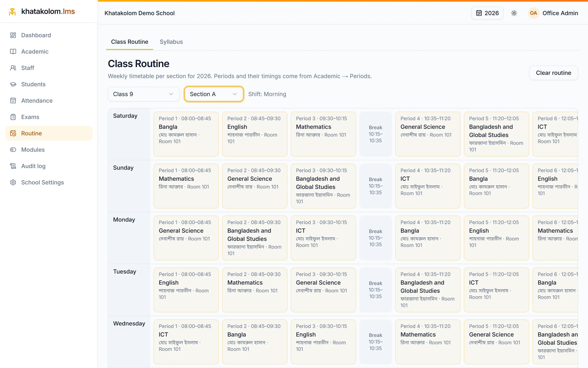This screenshot has height=368, width=588.
Task: Click the Routine calendar-clock icon
Action: coord(13,133)
